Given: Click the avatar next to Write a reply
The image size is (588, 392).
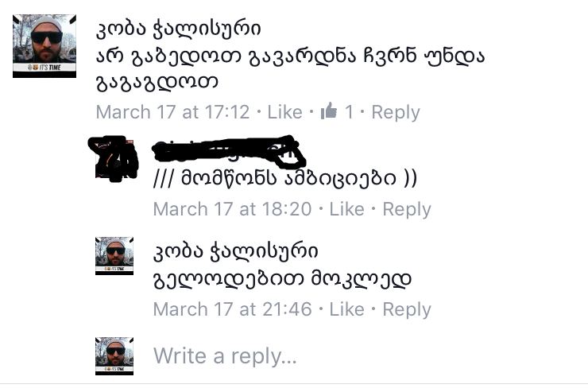Looking at the screenshot, I should tap(114, 356).
